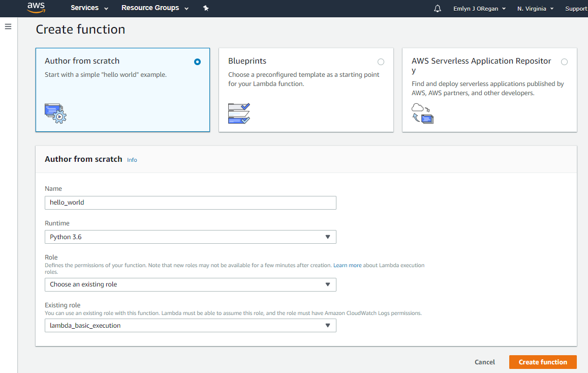Viewport: 588px width, 373px height.
Task: Open the Services menu
Action: 89,8
